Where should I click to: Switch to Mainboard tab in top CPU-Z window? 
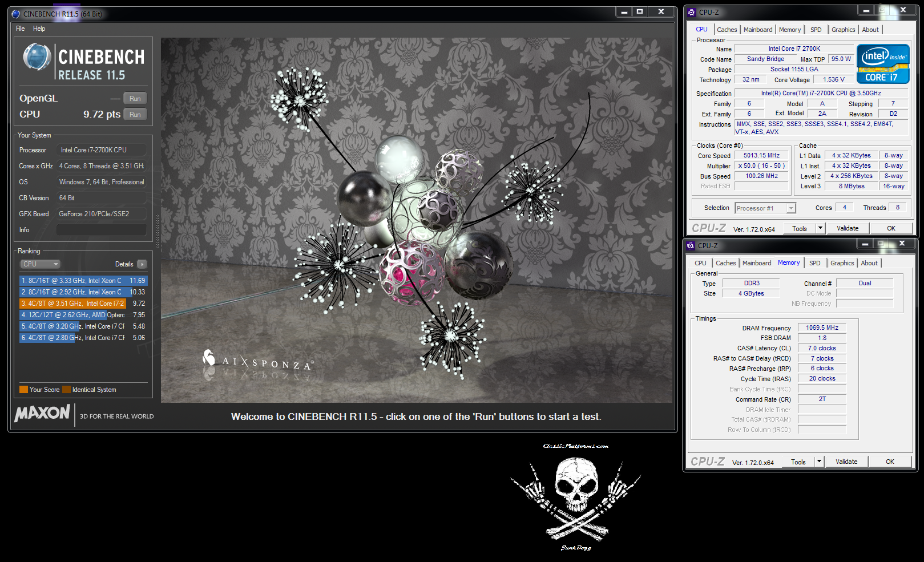758,30
